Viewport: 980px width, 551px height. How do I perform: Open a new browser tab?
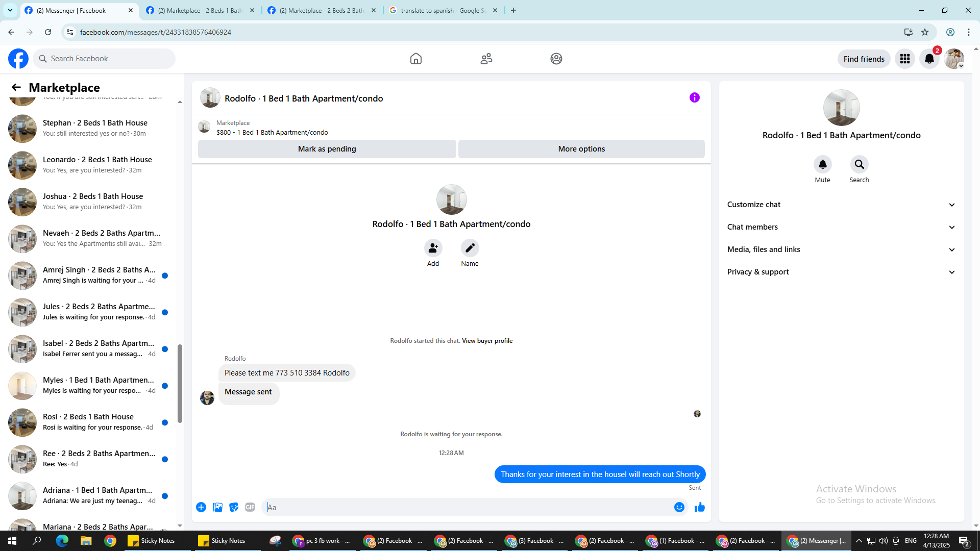pos(513,10)
